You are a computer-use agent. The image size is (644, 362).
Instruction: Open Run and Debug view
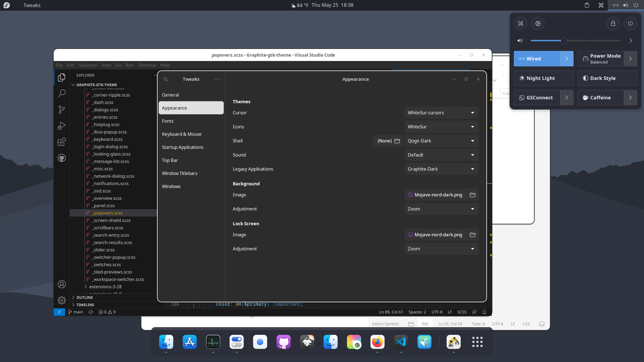pyautogui.click(x=62, y=126)
